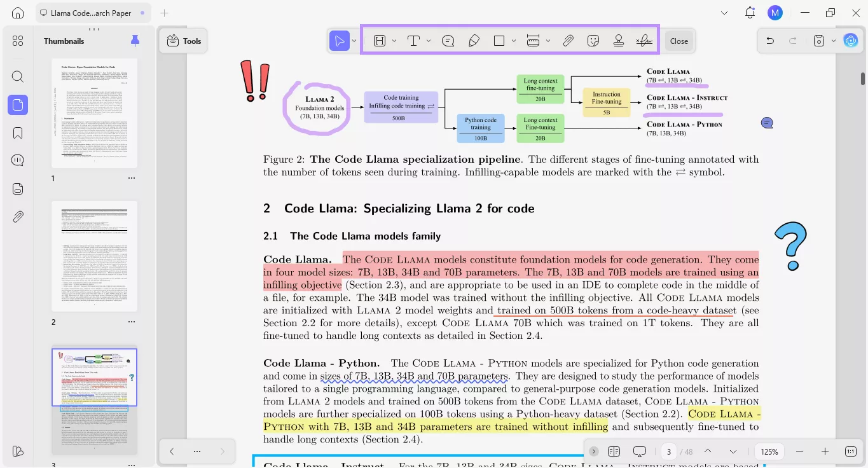Toggle two-page view in the bottom bar
This screenshot has height=468, width=868.
[x=614, y=451]
